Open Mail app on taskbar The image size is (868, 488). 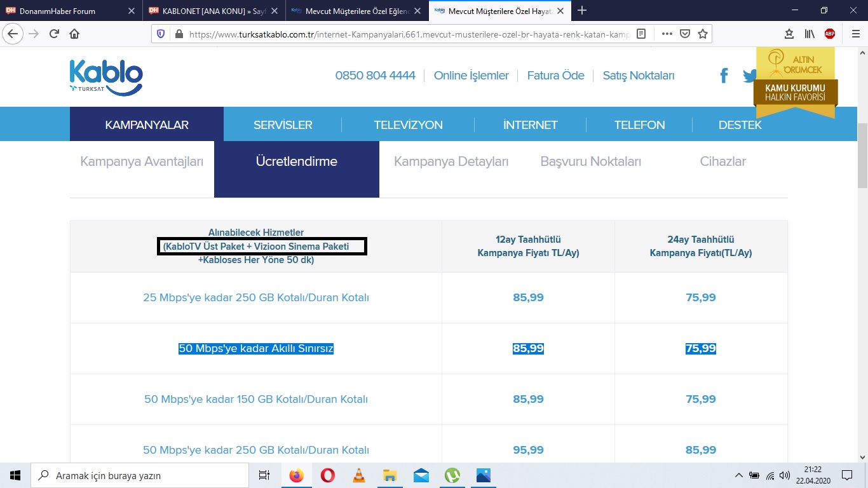click(x=421, y=475)
